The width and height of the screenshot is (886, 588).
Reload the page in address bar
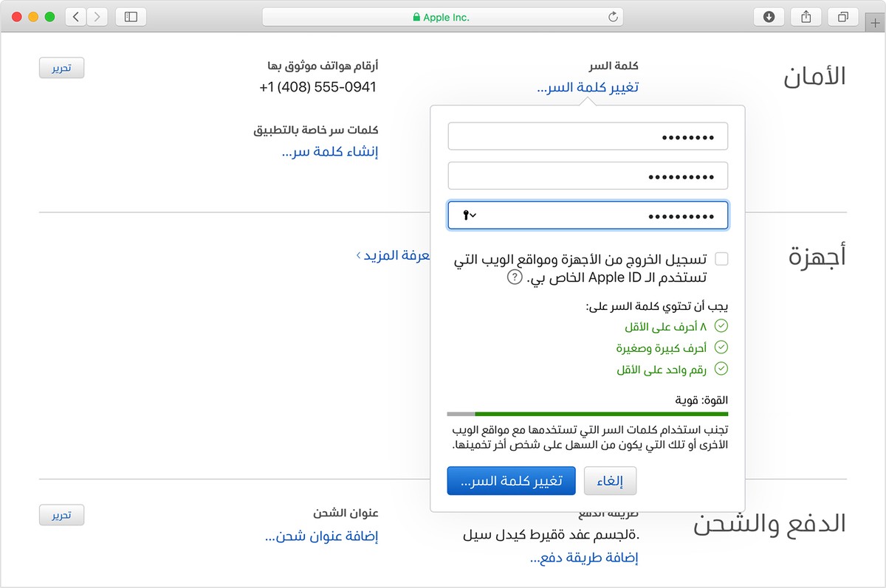click(x=613, y=17)
